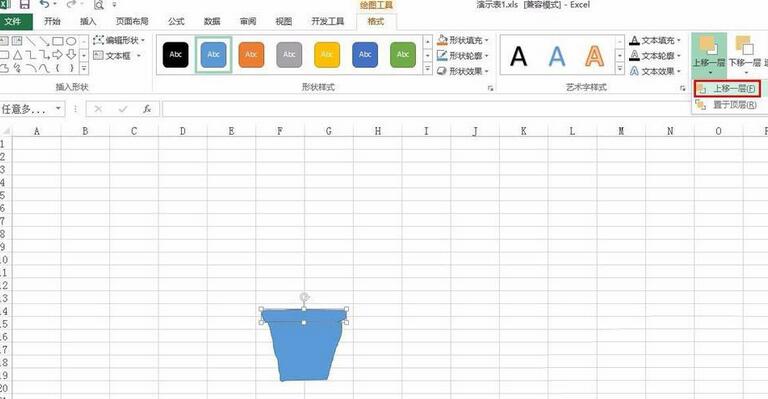Switch to the Insert (插入) tab

pos(88,22)
